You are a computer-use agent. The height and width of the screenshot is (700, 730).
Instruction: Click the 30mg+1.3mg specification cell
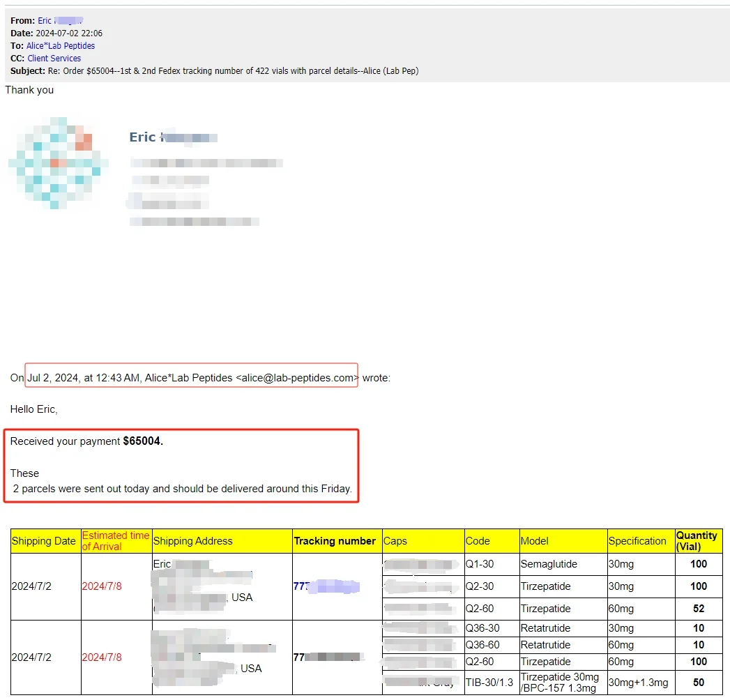click(638, 683)
